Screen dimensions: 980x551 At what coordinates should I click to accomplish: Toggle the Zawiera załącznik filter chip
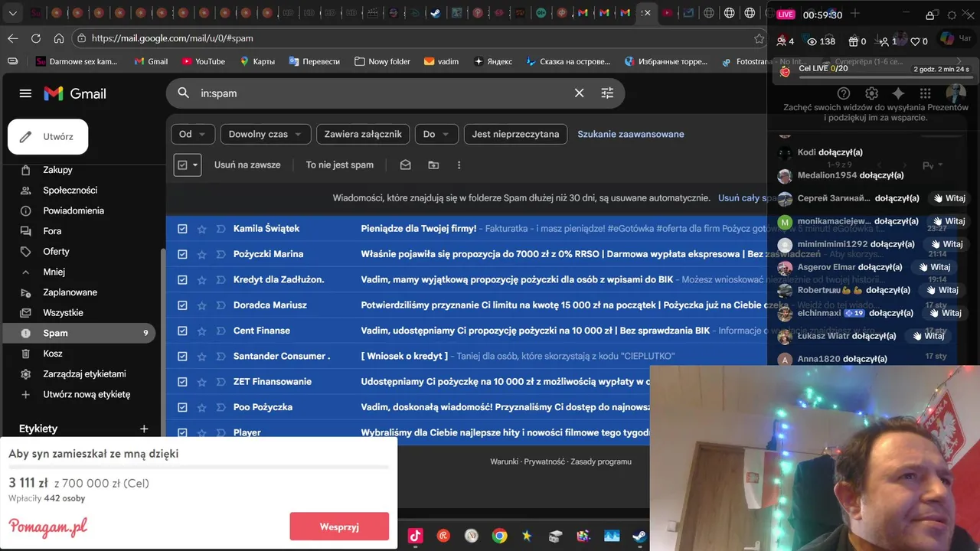coord(363,134)
